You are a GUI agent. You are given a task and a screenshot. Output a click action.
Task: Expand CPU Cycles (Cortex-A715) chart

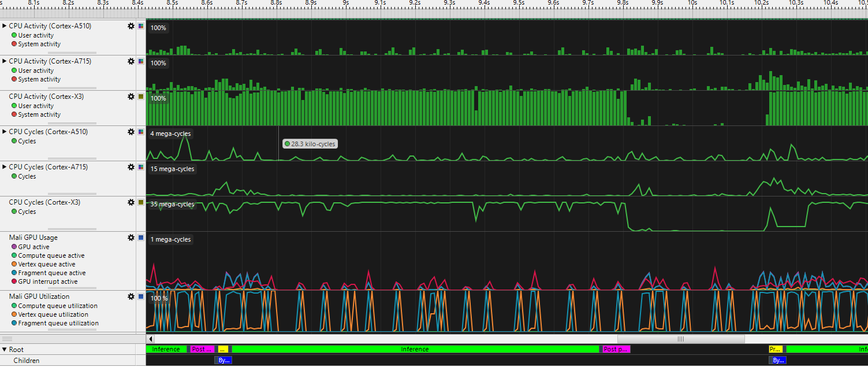coord(5,167)
